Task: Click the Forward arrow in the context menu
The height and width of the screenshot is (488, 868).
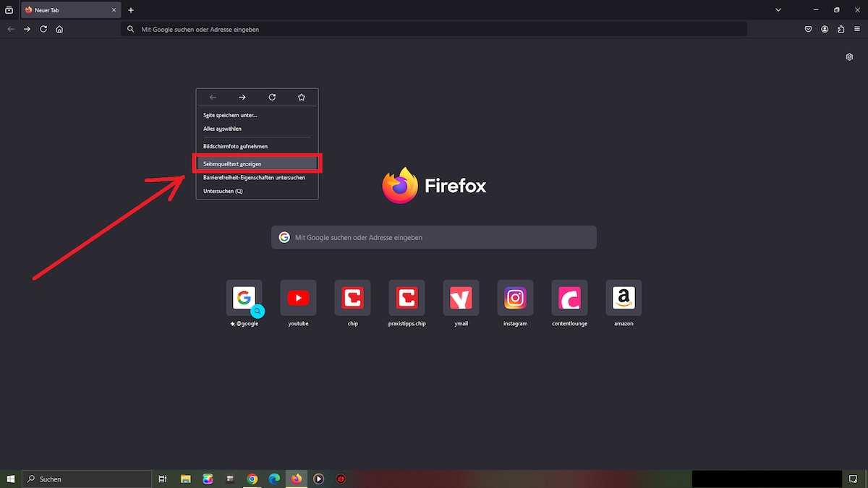Action: click(x=242, y=97)
